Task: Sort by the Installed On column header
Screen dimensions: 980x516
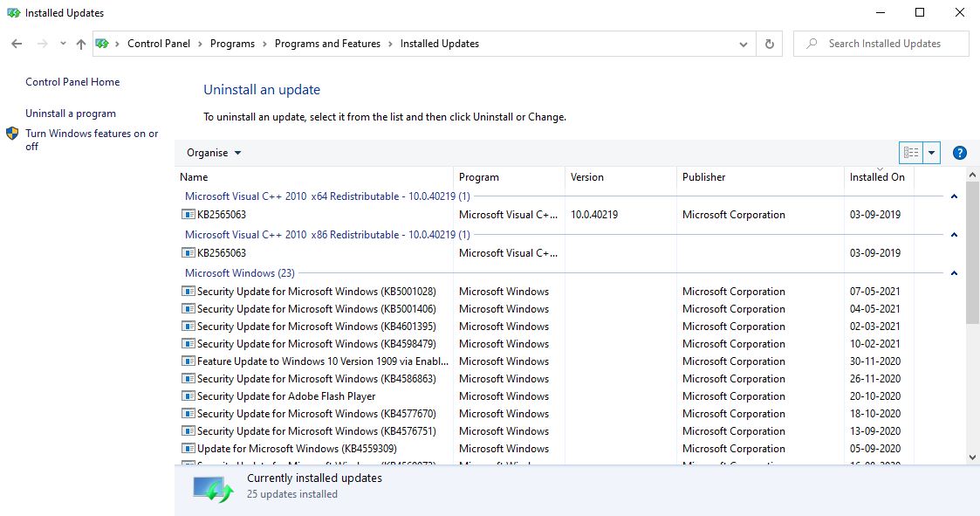Action: pyautogui.click(x=880, y=177)
